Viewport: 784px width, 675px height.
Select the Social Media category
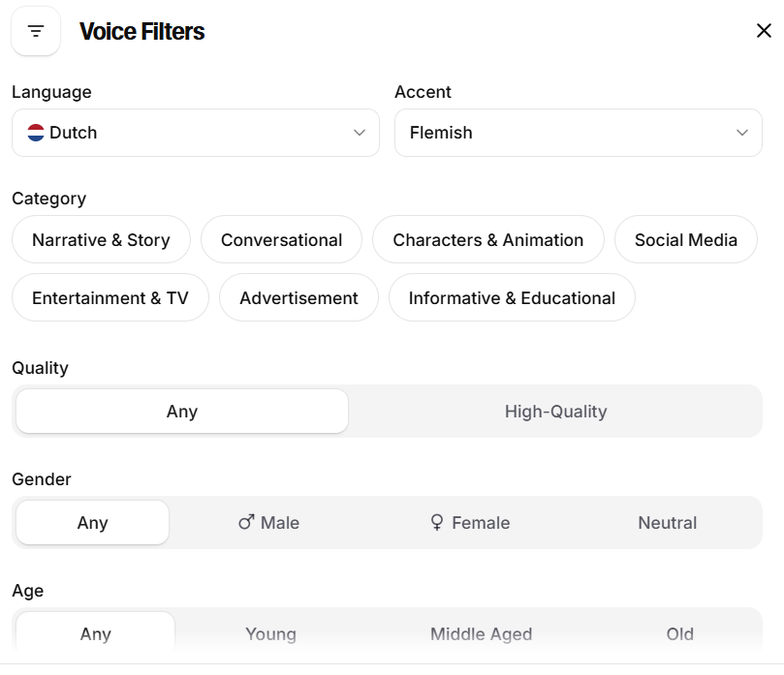pyautogui.click(x=685, y=240)
